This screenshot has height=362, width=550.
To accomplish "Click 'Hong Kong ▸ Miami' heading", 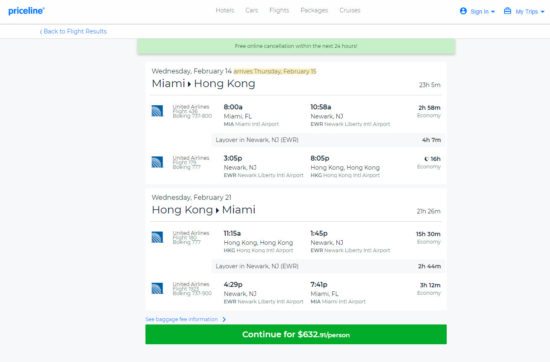I will click(203, 210).
